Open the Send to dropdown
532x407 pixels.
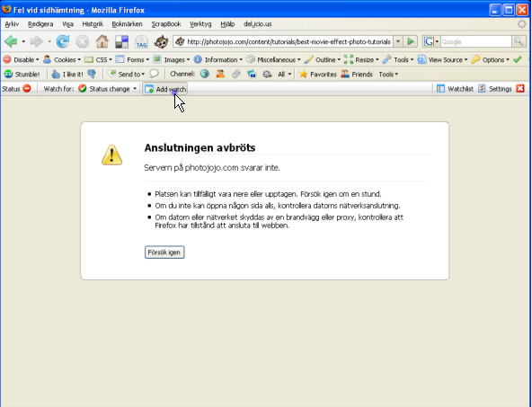point(126,74)
